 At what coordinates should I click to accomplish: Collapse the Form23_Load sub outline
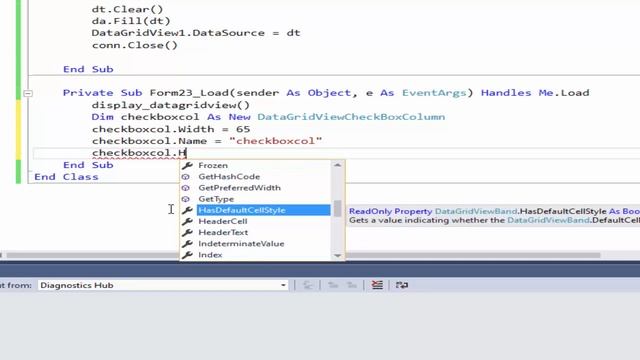coord(28,93)
